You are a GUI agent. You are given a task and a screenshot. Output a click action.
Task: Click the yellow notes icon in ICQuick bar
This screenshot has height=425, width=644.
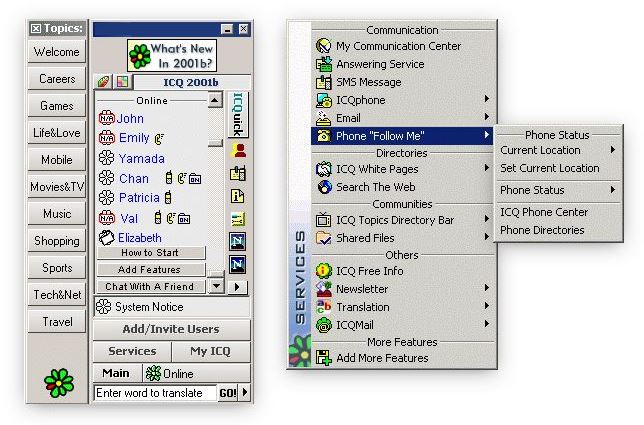(x=238, y=219)
